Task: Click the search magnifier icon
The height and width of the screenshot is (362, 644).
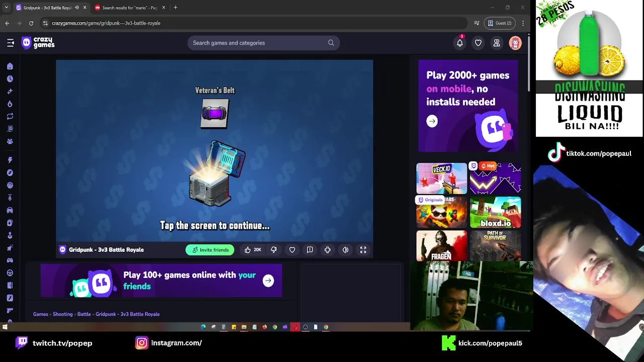Action: point(331,43)
